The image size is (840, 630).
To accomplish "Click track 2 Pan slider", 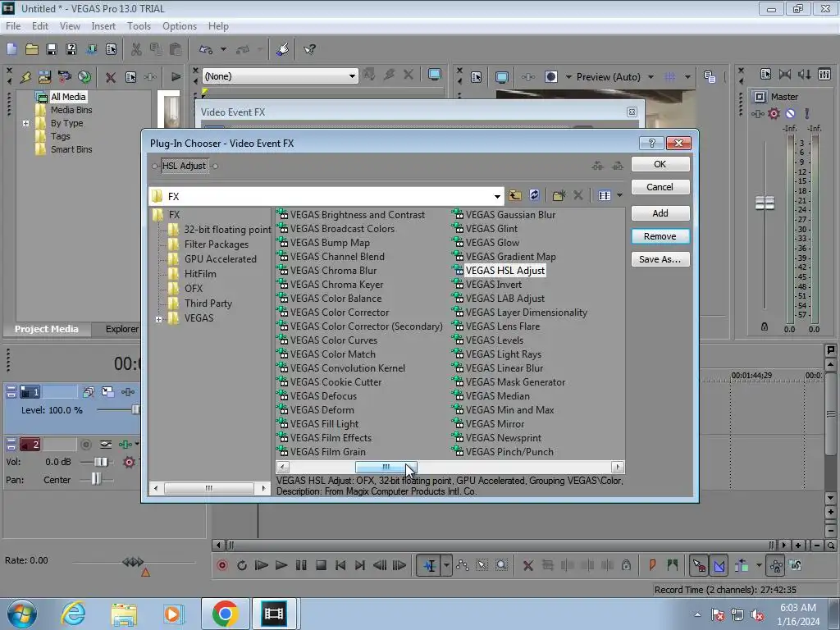I will tap(96, 479).
